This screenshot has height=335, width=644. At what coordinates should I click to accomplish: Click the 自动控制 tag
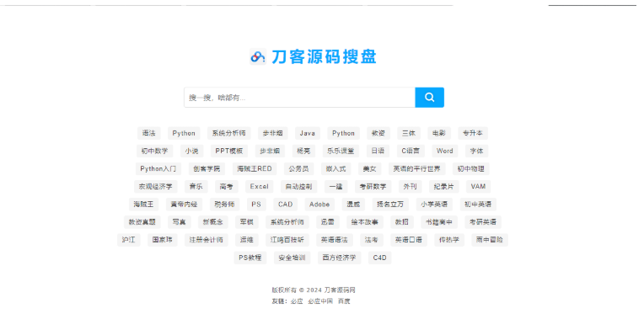[299, 187]
